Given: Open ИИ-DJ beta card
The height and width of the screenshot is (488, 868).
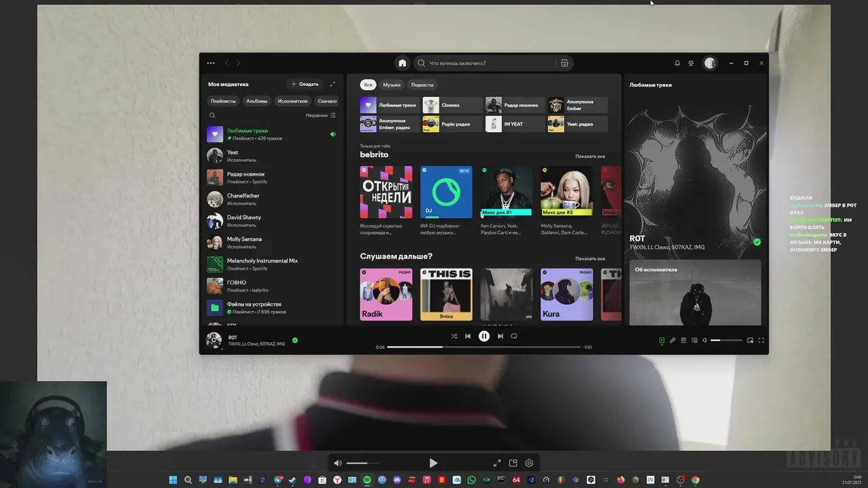Looking at the screenshot, I should 446,201.
